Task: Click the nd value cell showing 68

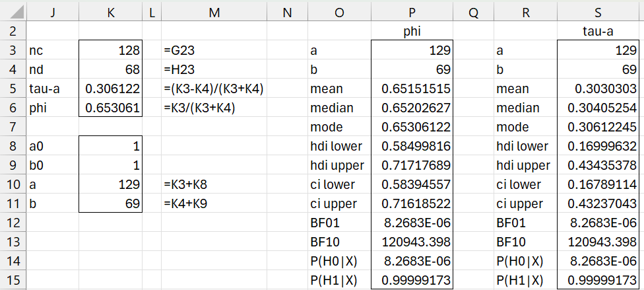Action: pos(110,69)
